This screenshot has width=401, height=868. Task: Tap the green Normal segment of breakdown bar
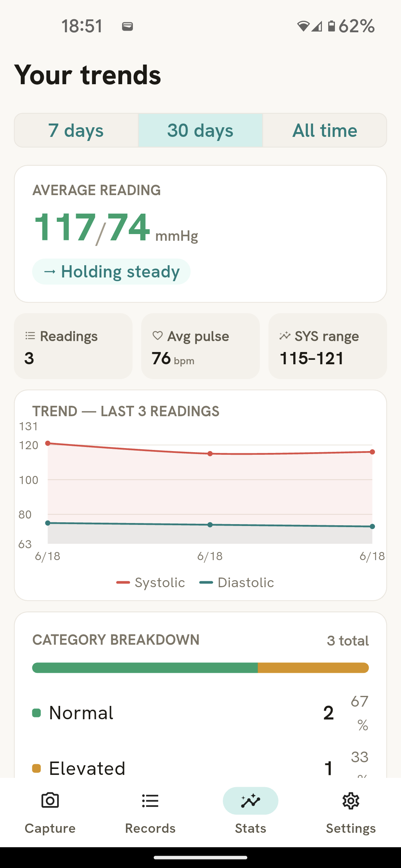click(x=145, y=668)
